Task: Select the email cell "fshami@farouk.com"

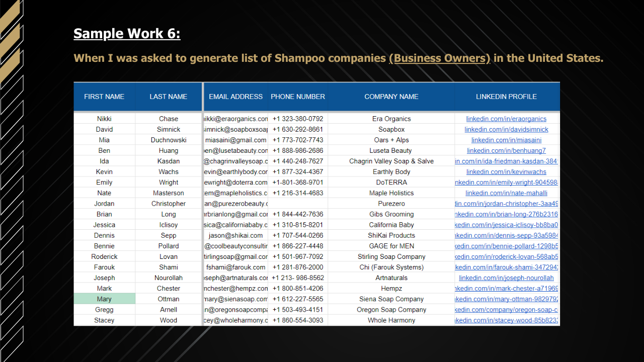Action: [x=236, y=267]
